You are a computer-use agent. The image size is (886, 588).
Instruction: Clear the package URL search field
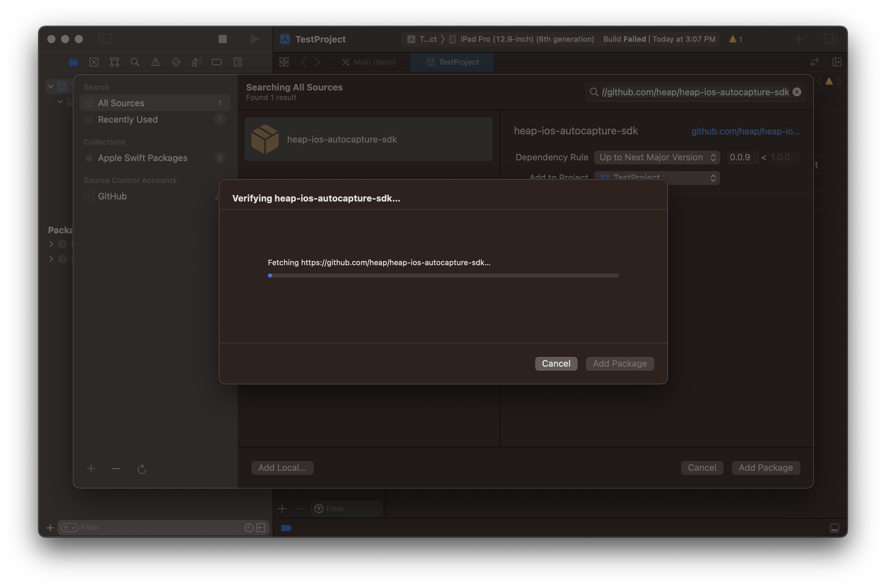797,92
